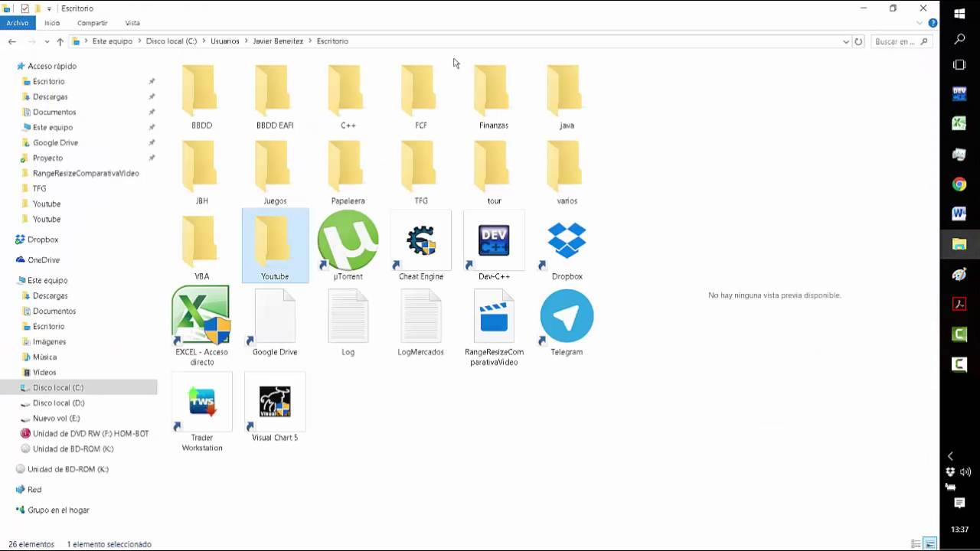Image resolution: width=980 pixels, height=551 pixels.
Task: Open the help question mark icon
Action: click(933, 23)
